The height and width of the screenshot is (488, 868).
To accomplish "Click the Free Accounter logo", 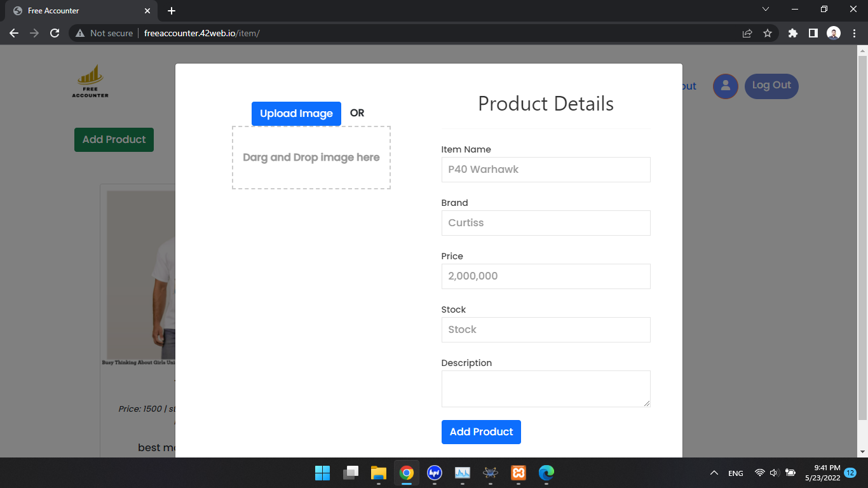I will [90, 80].
